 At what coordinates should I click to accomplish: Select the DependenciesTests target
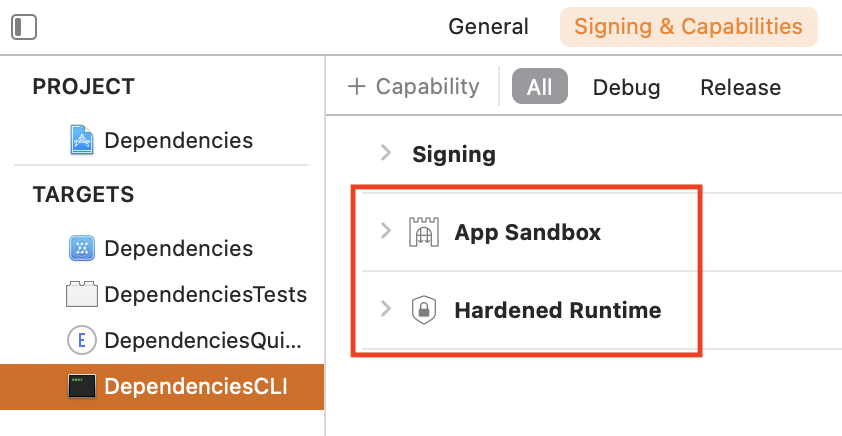(x=205, y=295)
